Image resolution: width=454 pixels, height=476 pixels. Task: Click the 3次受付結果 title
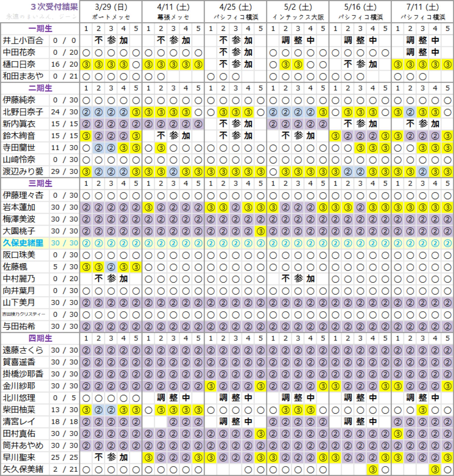[54, 7]
